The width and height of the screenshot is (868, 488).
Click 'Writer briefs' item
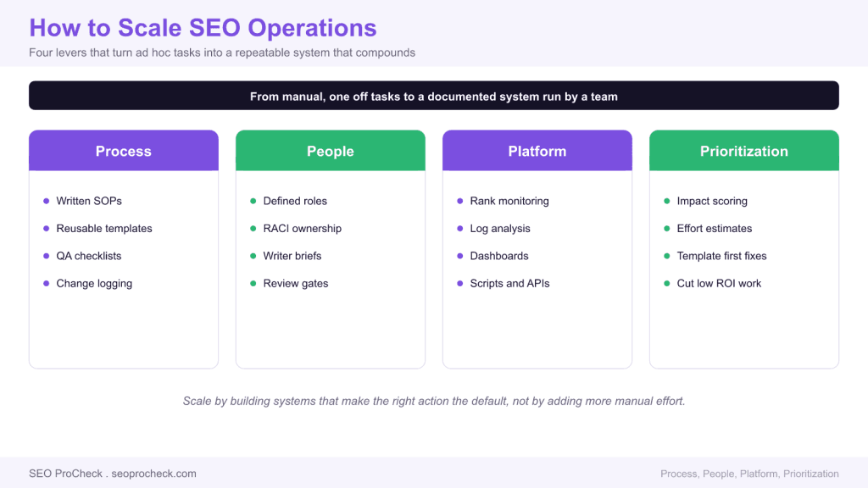[292, 256]
